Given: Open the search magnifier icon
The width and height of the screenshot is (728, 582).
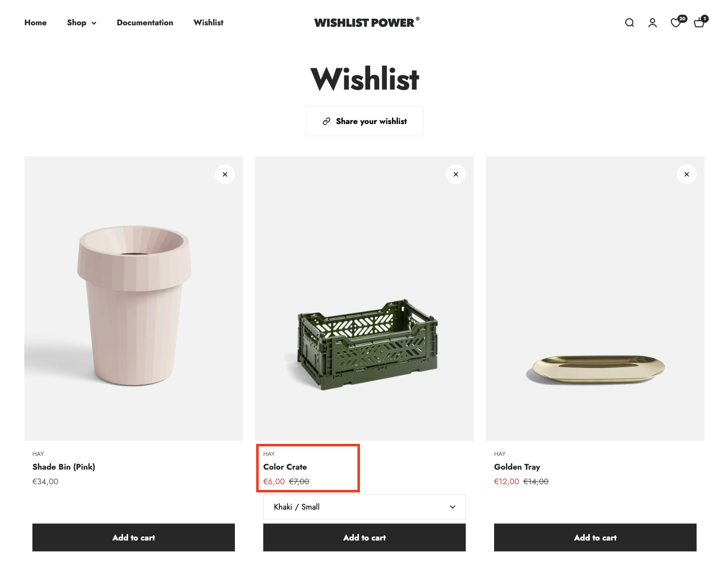Looking at the screenshot, I should (x=629, y=23).
